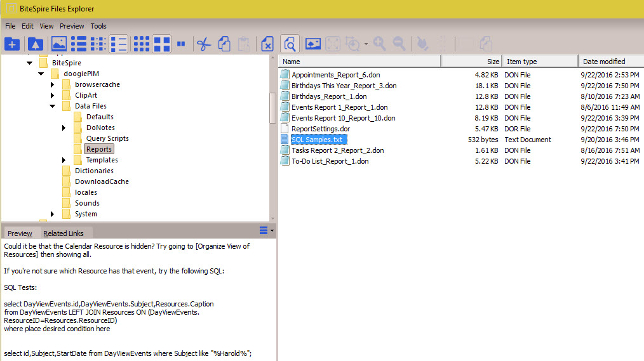Sort files by Item type column header
The height and width of the screenshot is (361, 644).
click(540, 62)
